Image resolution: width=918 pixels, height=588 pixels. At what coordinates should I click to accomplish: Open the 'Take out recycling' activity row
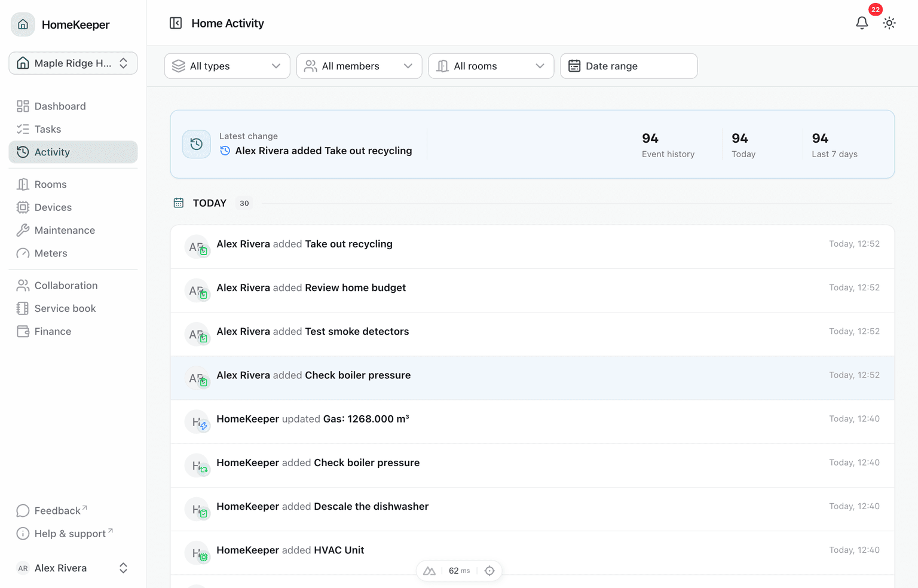[533, 247]
